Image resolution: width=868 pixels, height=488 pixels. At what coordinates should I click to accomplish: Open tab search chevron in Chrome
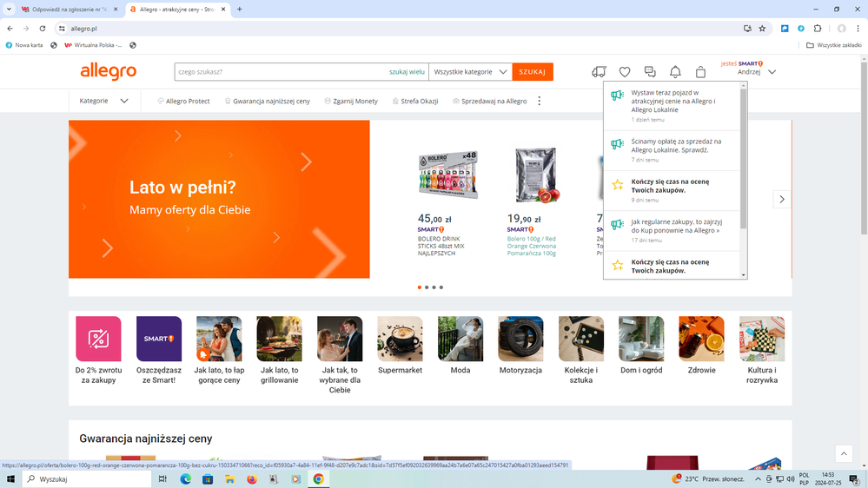tap(9, 9)
